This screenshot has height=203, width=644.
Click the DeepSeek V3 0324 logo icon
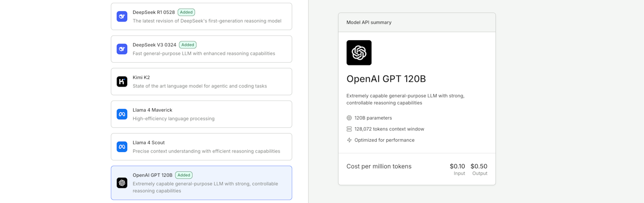(122, 49)
